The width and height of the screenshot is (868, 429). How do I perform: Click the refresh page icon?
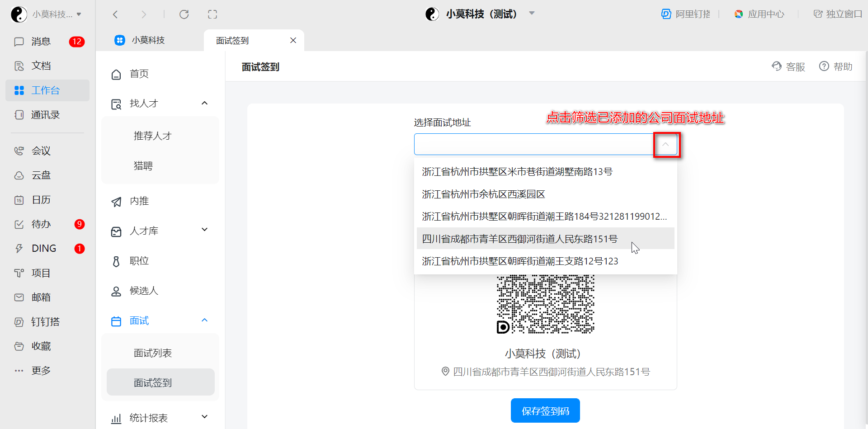click(x=184, y=14)
